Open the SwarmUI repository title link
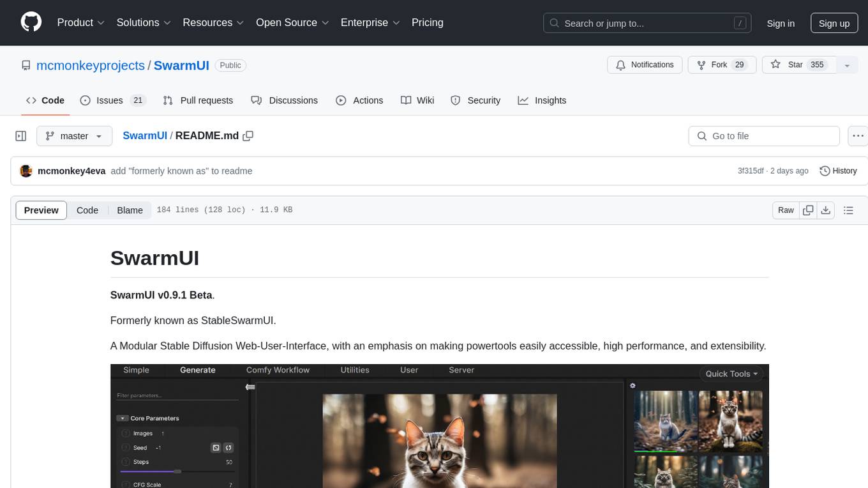 point(181,65)
